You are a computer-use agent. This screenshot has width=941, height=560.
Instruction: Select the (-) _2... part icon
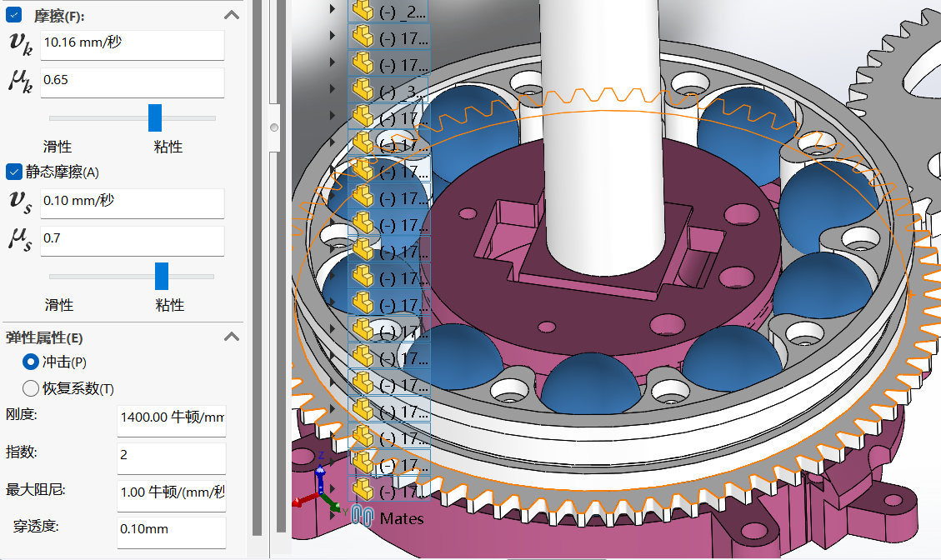tap(363, 10)
